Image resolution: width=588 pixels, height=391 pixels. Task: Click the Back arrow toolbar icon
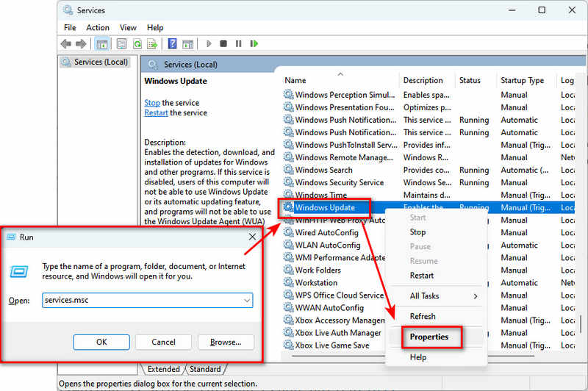pyautogui.click(x=66, y=44)
